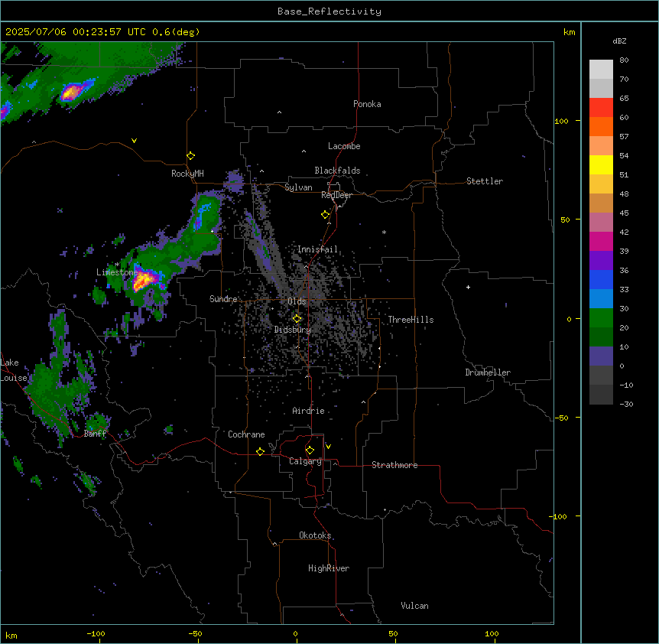Click the RockyMH label
This screenshot has width=659, height=644.
click(187, 174)
